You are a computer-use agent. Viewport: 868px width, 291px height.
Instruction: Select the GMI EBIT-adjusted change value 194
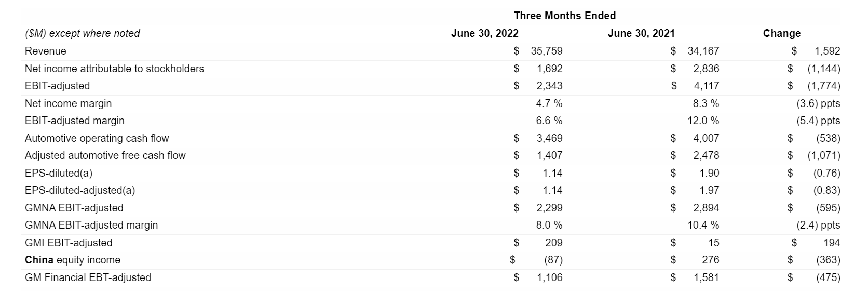coord(831,243)
